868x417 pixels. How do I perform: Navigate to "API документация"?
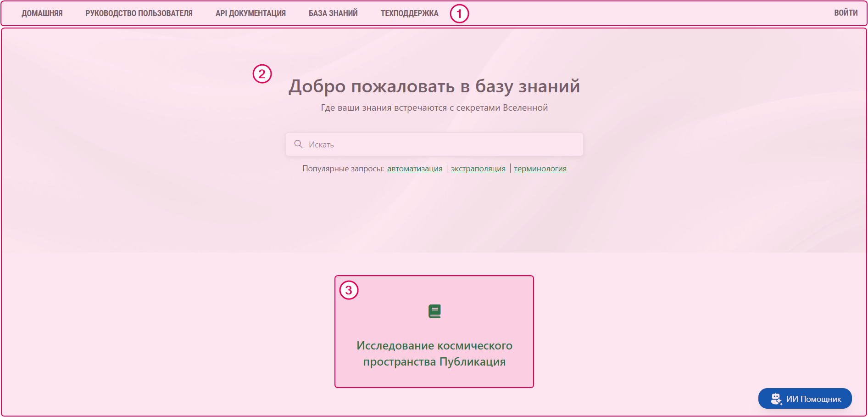(x=250, y=12)
